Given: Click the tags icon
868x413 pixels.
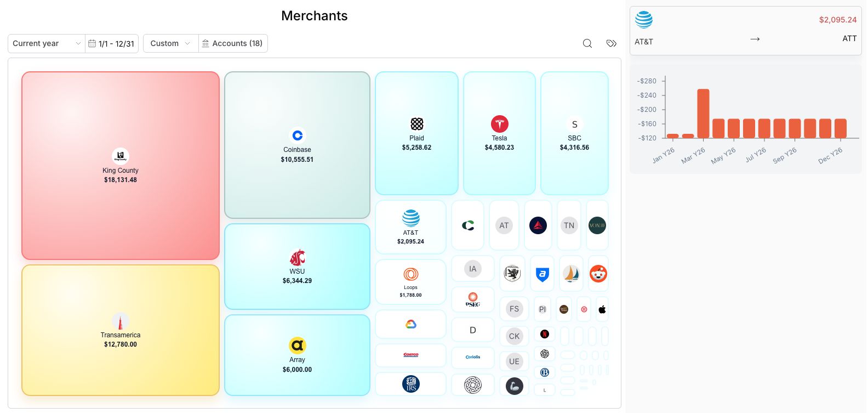Looking at the screenshot, I should tap(612, 43).
